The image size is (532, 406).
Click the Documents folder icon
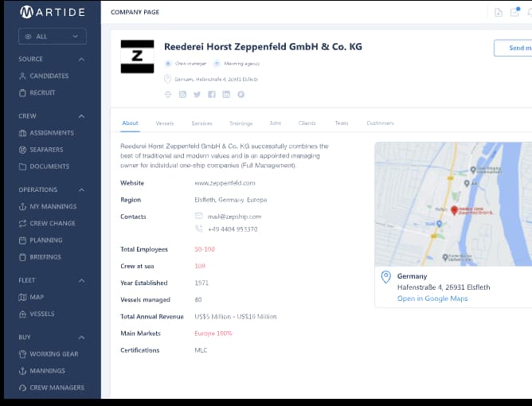click(x=22, y=166)
